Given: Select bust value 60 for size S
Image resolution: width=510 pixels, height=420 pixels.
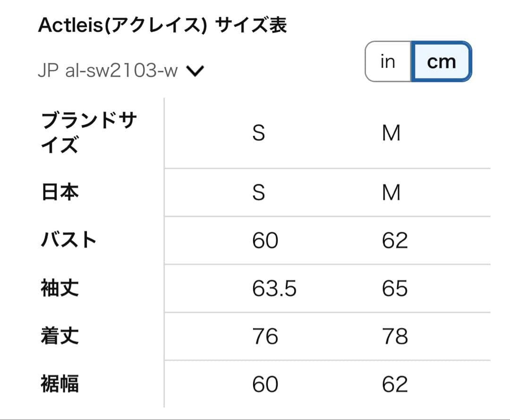Looking at the screenshot, I should tap(266, 240).
